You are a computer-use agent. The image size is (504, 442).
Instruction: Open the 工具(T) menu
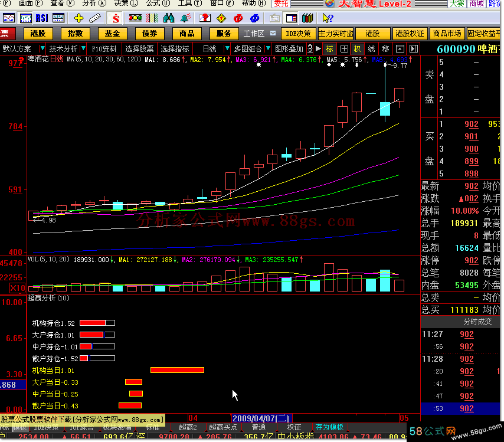coord(189,3)
